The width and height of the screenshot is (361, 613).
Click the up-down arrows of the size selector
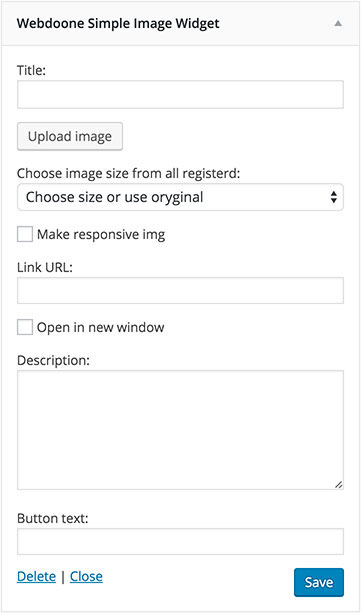[x=334, y=197]
